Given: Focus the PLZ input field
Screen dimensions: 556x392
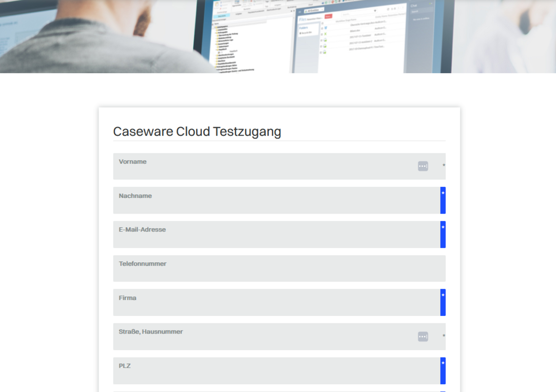Looking at the screenshot, I should (x=279, y=371).
